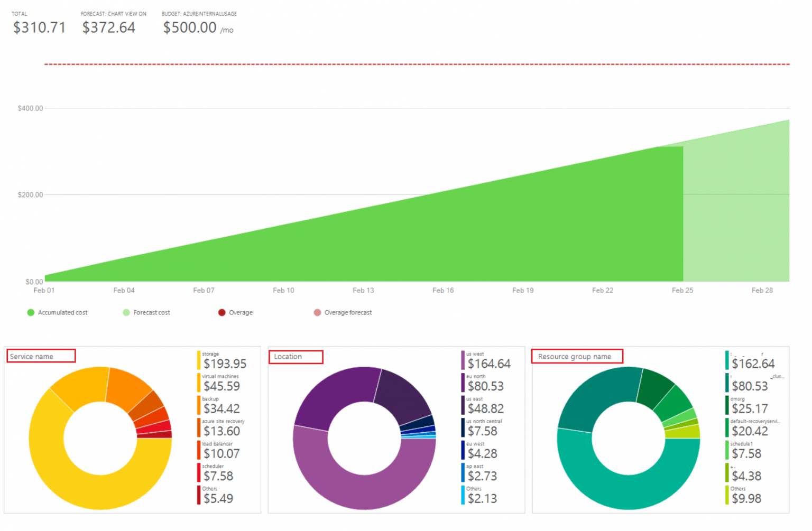Open the Resource group name chart header
The image size is (812, 531).
577,356
